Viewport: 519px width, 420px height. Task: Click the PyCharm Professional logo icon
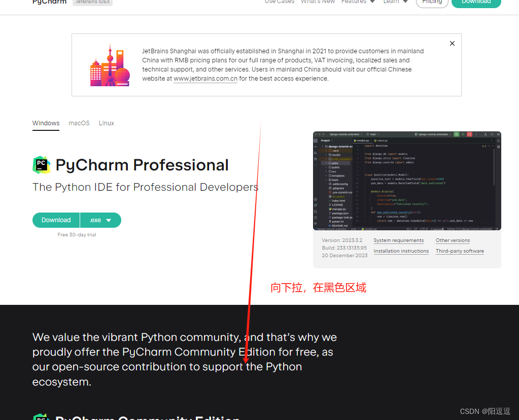pos(42,165)
